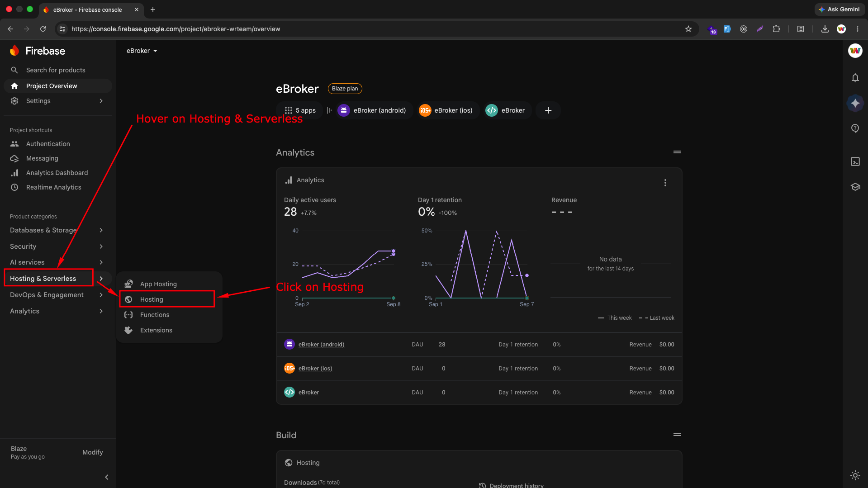Click the address bar URL
This screenshot has height=488, width=868.
point(175,29)
